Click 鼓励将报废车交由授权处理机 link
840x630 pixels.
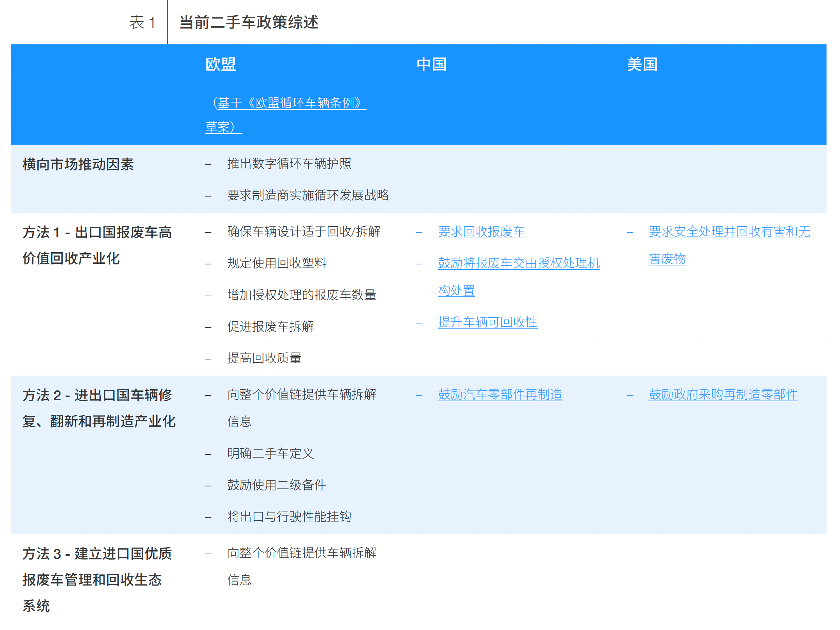pos(518,263)
